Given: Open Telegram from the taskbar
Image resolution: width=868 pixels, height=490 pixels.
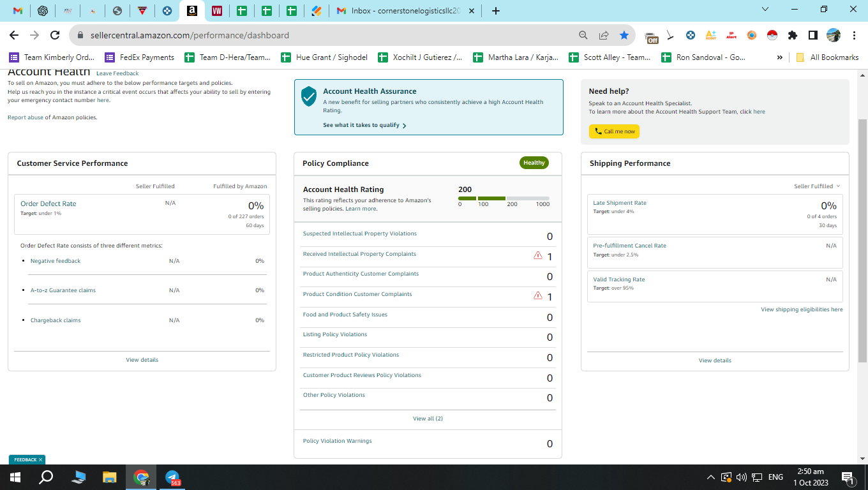Looking at the screenshot, I should point(172,477).
